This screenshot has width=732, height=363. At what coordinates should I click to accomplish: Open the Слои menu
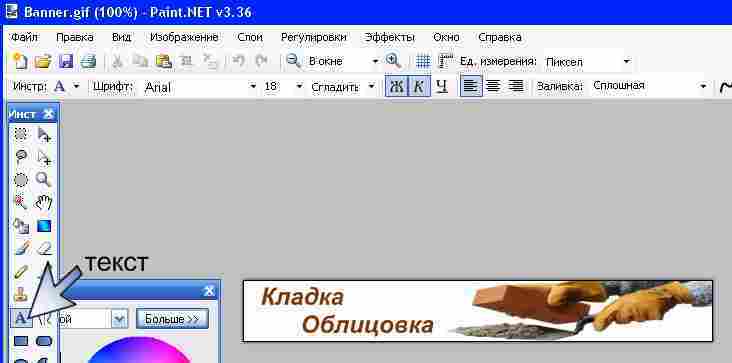[250, 37]
